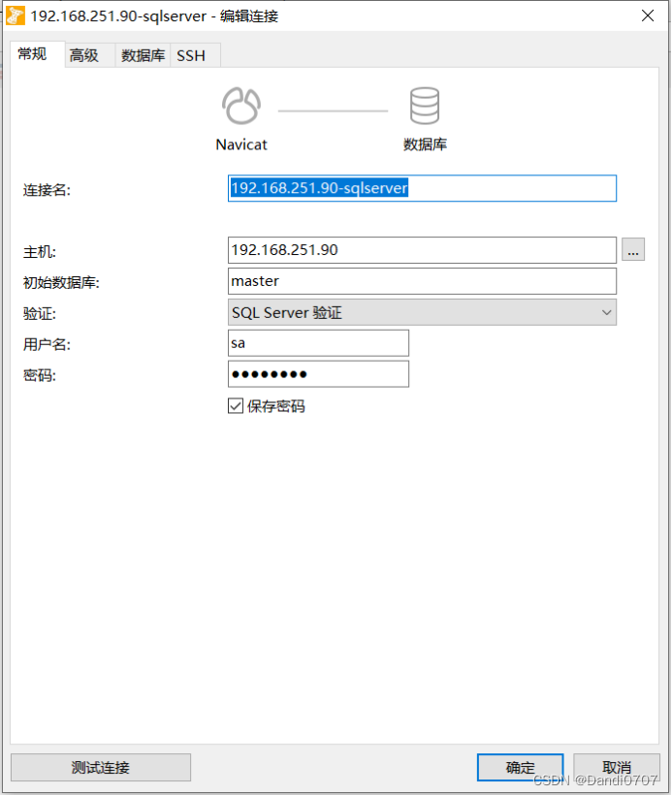Click the 数据库 cylinder icon

coord(425,106)
